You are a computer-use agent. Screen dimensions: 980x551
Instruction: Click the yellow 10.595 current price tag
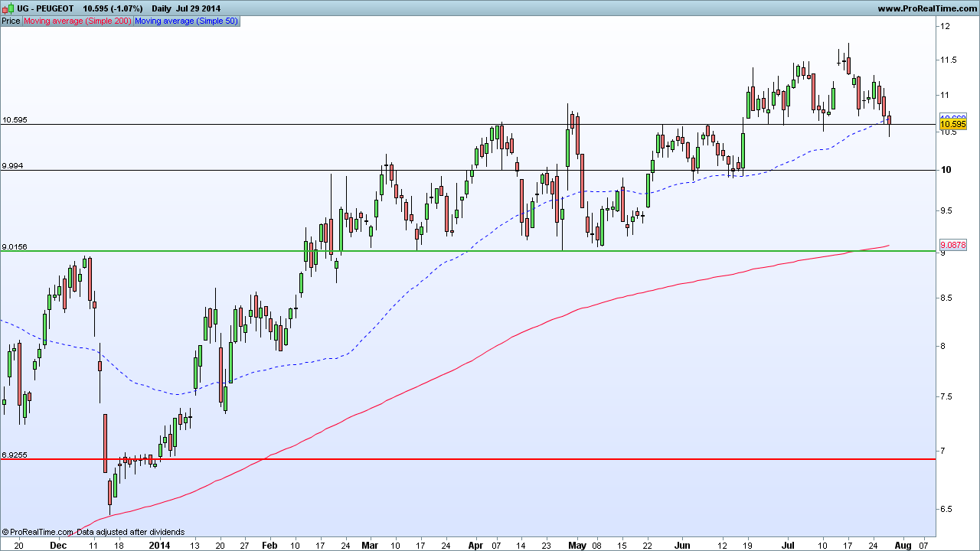[x=952, y=124]
